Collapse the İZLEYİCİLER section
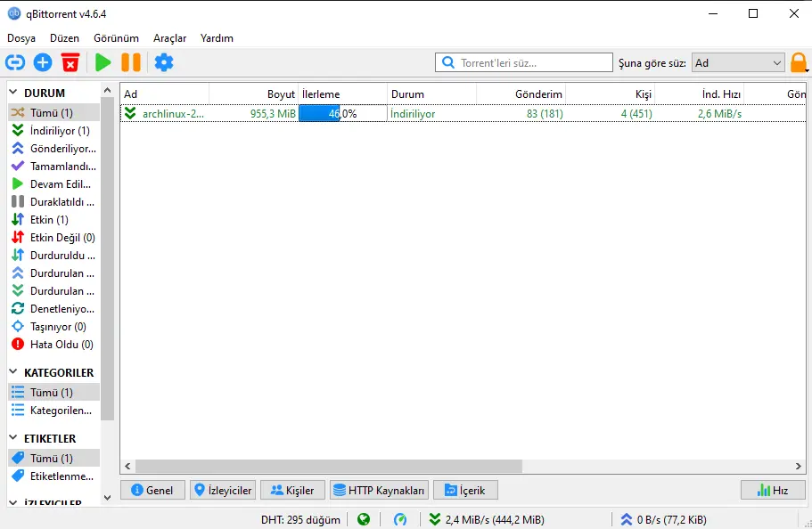The height and width of the screenshot is (529, 812). 13,502
